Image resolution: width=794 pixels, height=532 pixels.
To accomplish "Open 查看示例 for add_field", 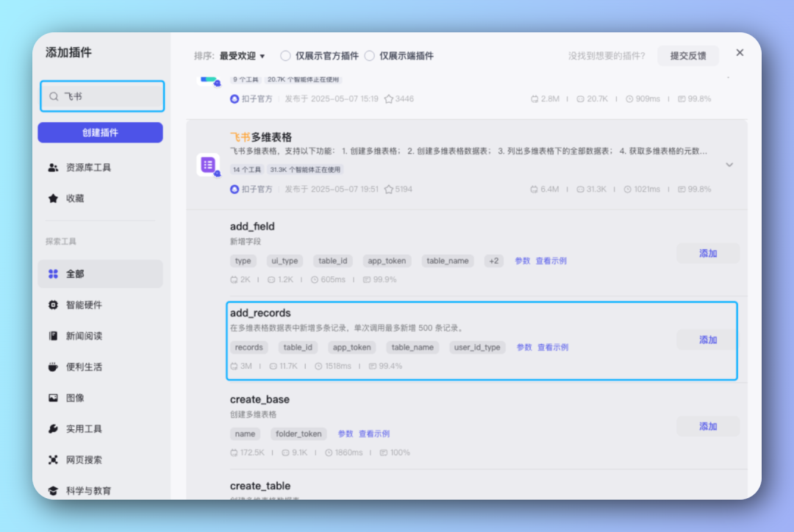I will [551, 261].
